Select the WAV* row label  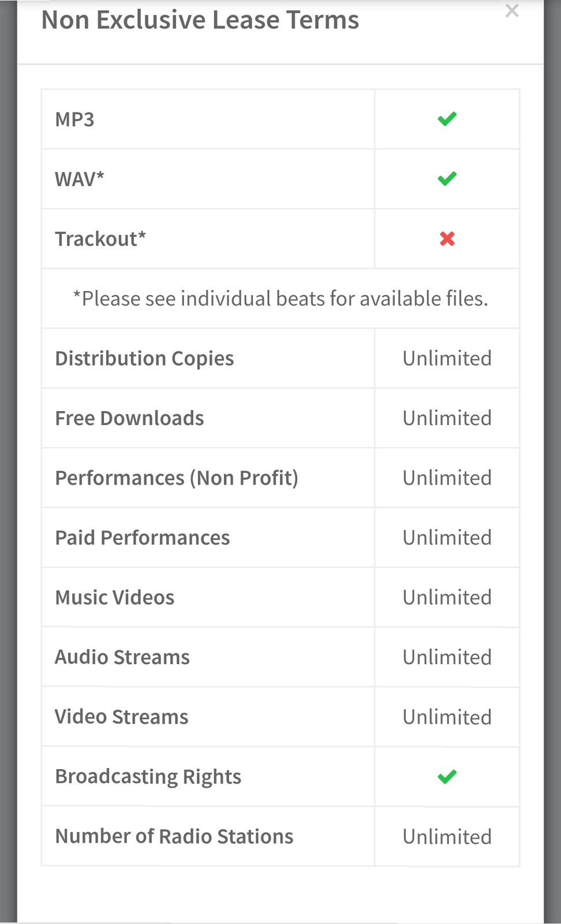(x=80, y=179)
